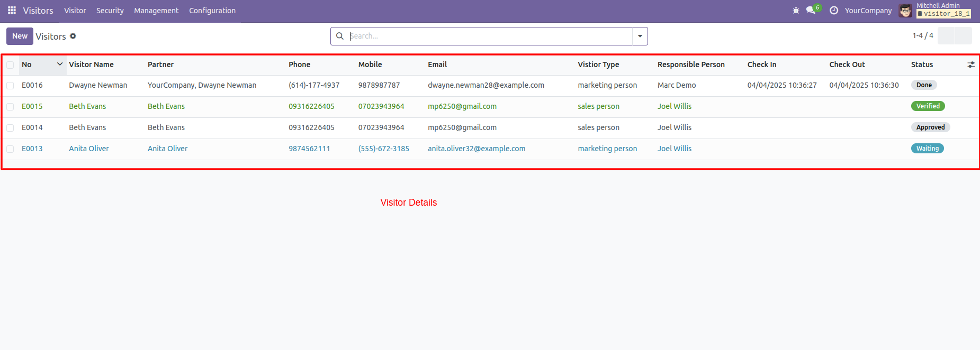Click visitor name Dwayne Newman
Viewport: 980px width, 350px height.
tap(98, 85)
